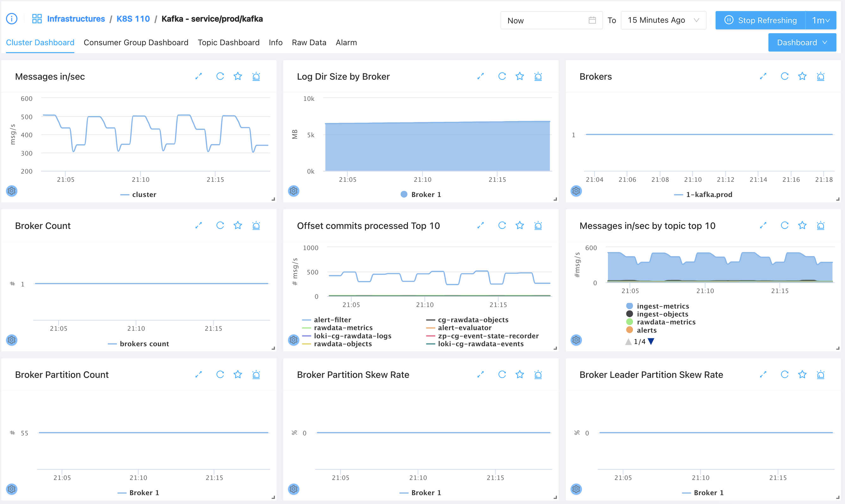This screenshot has height=504, width=845.
Task: Open gear settings on Broker Partition Count
Action: tap(12, 489)
